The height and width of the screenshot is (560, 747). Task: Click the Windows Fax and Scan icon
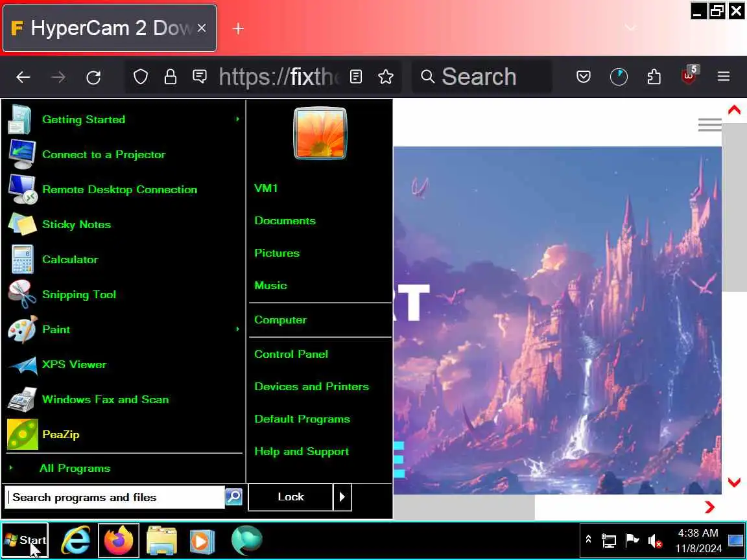pos(22,399)
